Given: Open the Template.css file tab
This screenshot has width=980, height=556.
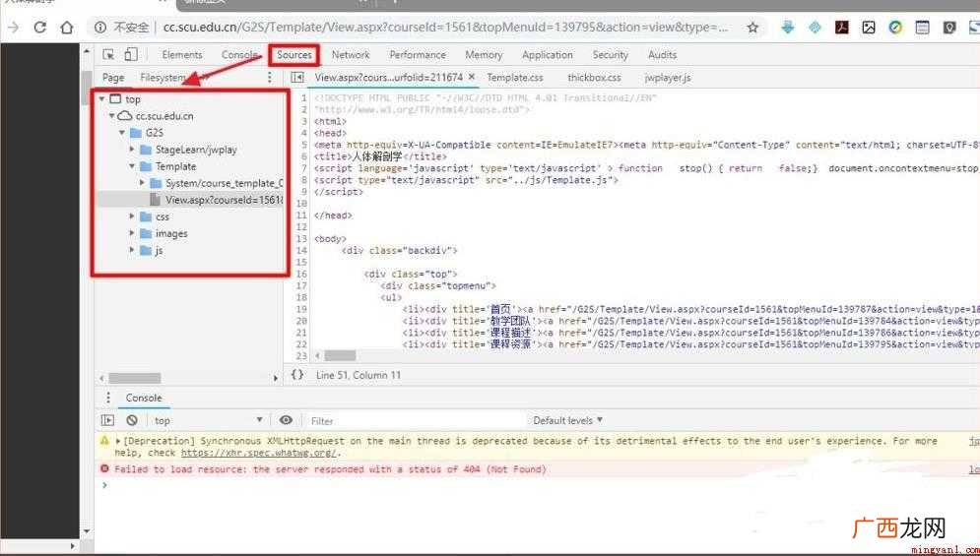Looking at the screenshot, I should pyautogui.click(x=515, y=78).
